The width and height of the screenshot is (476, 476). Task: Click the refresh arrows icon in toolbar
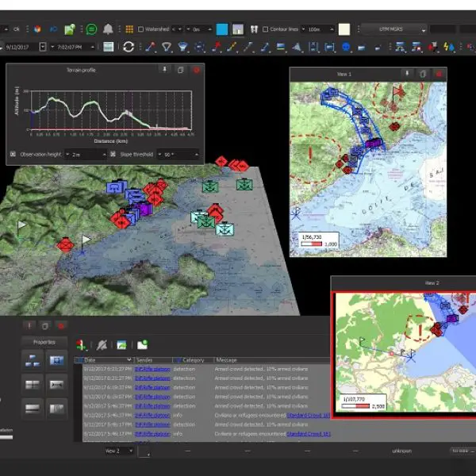pyautogui.click(x=129, y=48)
